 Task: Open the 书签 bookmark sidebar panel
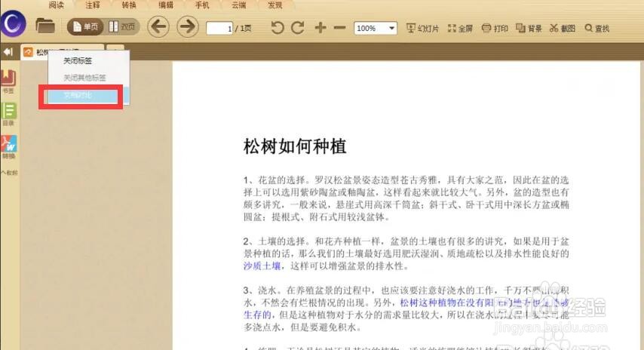(x=8, y=81)
